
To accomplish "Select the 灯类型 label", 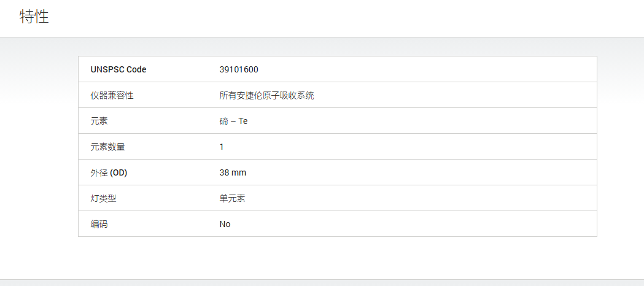I will (104, 199).
